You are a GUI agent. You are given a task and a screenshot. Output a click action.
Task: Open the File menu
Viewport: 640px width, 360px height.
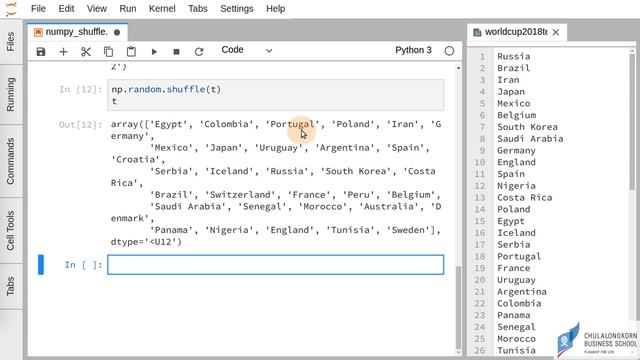point(38,9)
